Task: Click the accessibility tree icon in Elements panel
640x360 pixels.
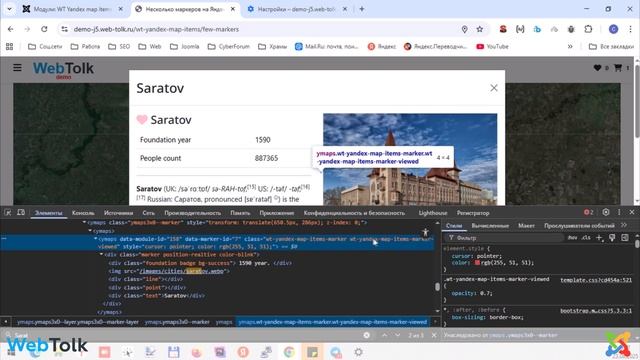Action: pos(425,232)
